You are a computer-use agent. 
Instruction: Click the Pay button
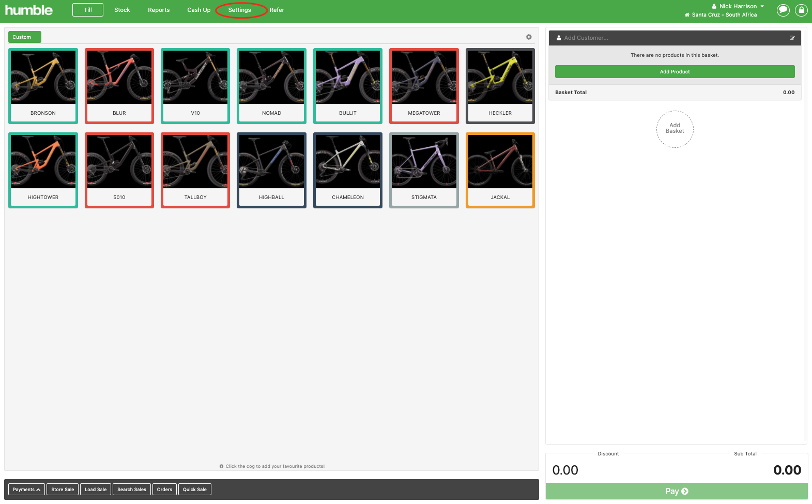click(677, 492)
